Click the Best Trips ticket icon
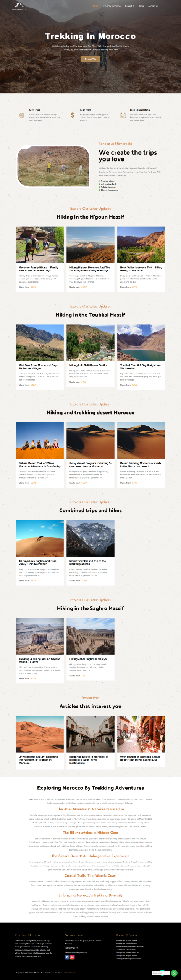181x980 pixels. click(x=22, y=115)
